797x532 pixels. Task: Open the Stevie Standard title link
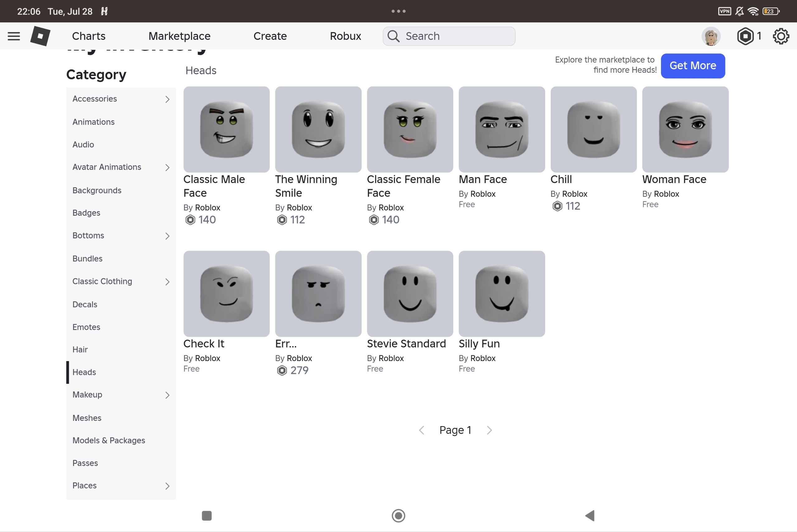coord(407,344)
